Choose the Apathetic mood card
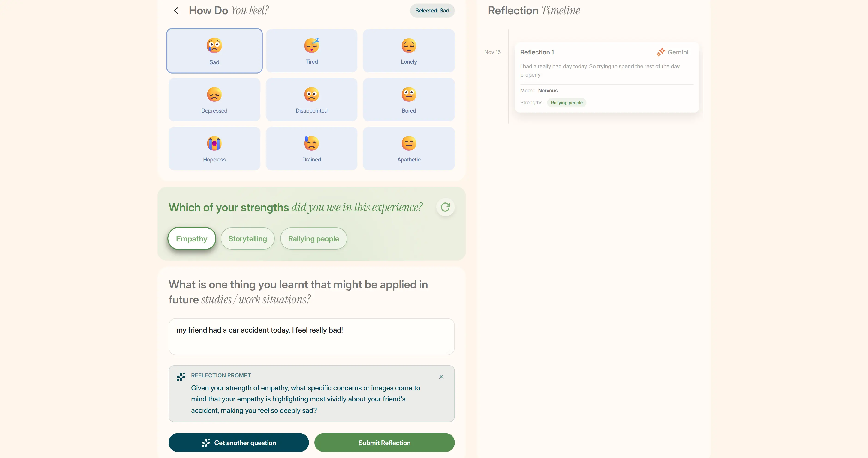The image size is (868, 458). 409,149
